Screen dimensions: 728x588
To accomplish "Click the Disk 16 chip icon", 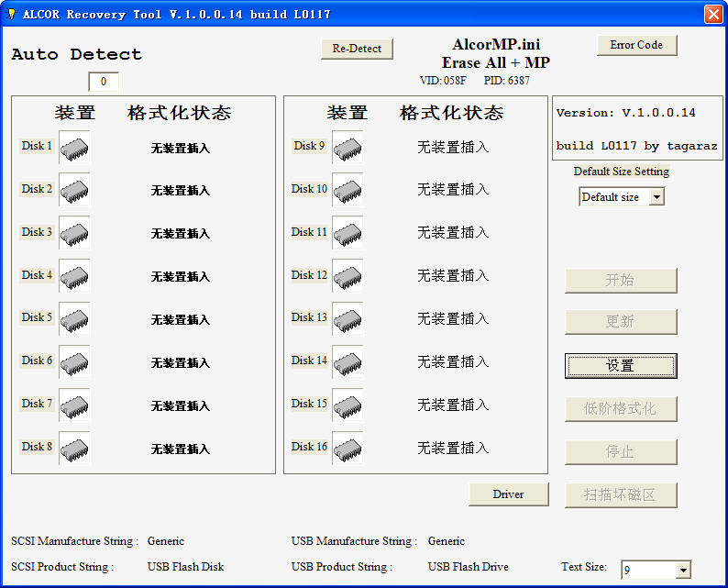I will click(347, 448).
